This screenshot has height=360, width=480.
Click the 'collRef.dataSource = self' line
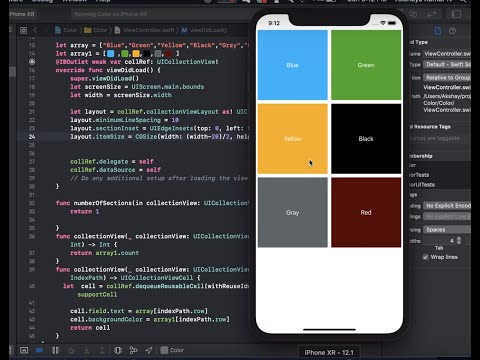(115, 170)
